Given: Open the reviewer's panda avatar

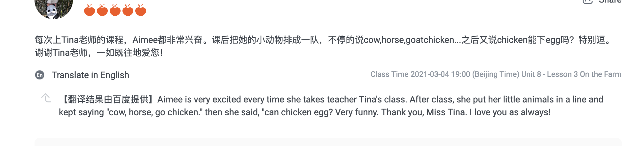Looking at the screenshot, I should click(x=54, y=8).
